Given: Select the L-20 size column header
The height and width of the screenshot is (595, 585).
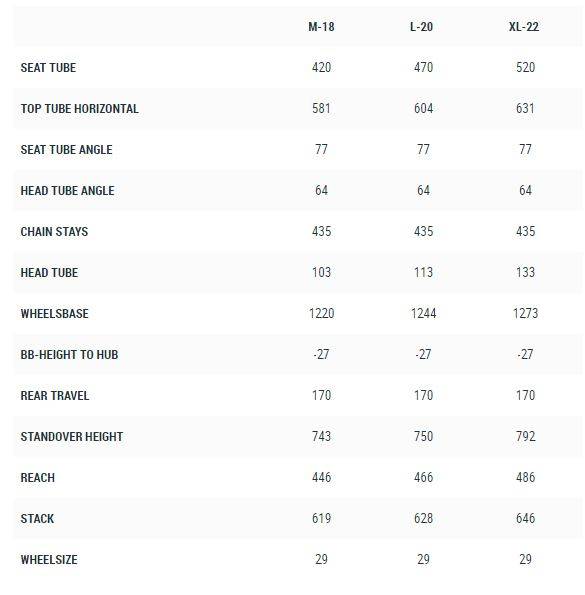Looking at the screenshot, I should tap(421, 27).
